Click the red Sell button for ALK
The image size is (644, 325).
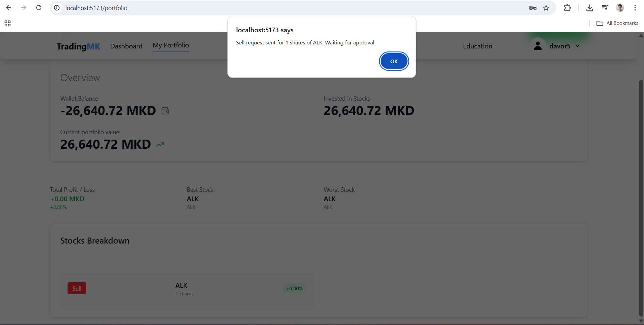click(x=77, y=288)
